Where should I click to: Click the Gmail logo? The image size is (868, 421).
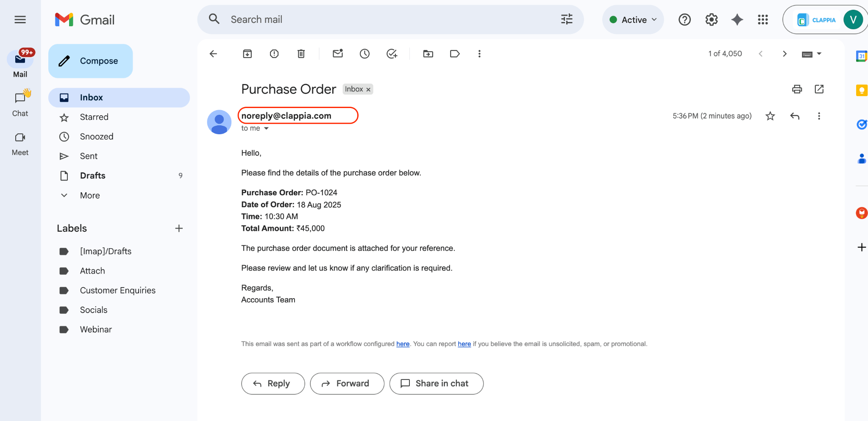click(x=85, y=19)
